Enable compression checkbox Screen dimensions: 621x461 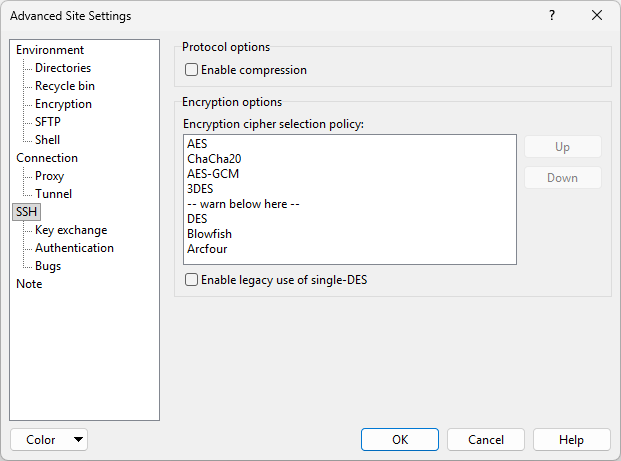pos(192,70)
